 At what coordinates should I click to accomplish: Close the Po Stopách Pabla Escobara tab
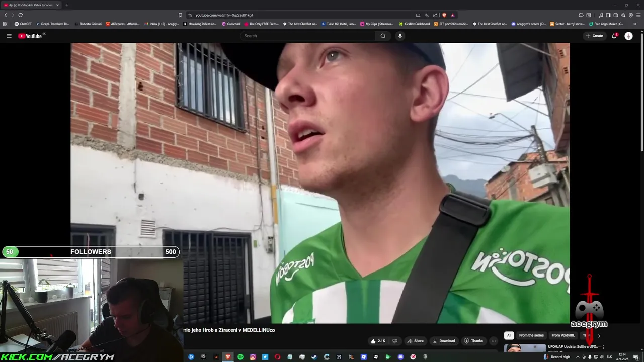(x=57, y=5)
